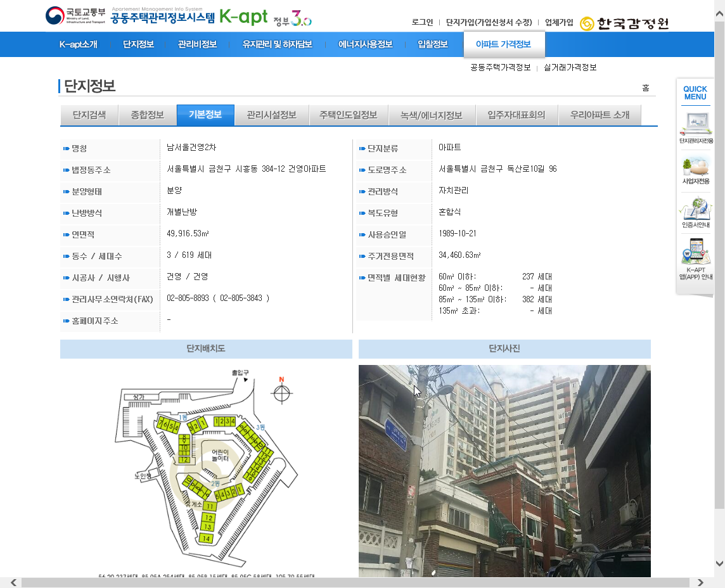Image resolution: width=725 pixels, height=588 pixels.
Task: Open the 사업자전용 quick menu icon
Action: (695, 170)
